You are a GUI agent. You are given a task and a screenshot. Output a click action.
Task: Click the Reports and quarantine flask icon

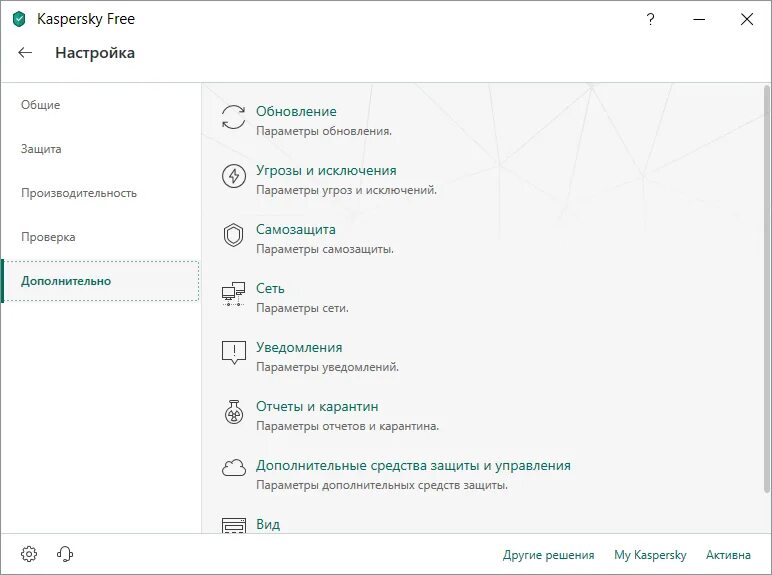click(233, 412)
